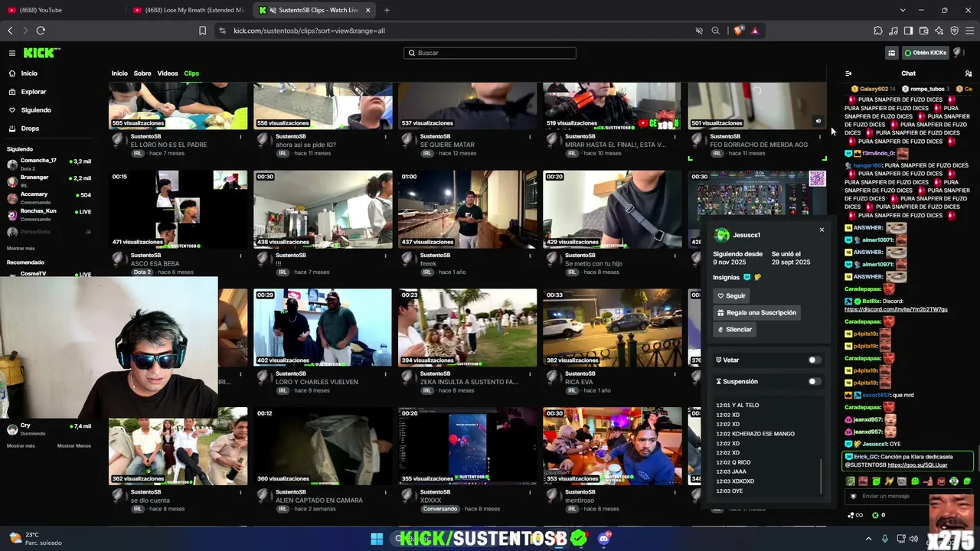
Task: Select the Clips tab
Action: [191, 73]
